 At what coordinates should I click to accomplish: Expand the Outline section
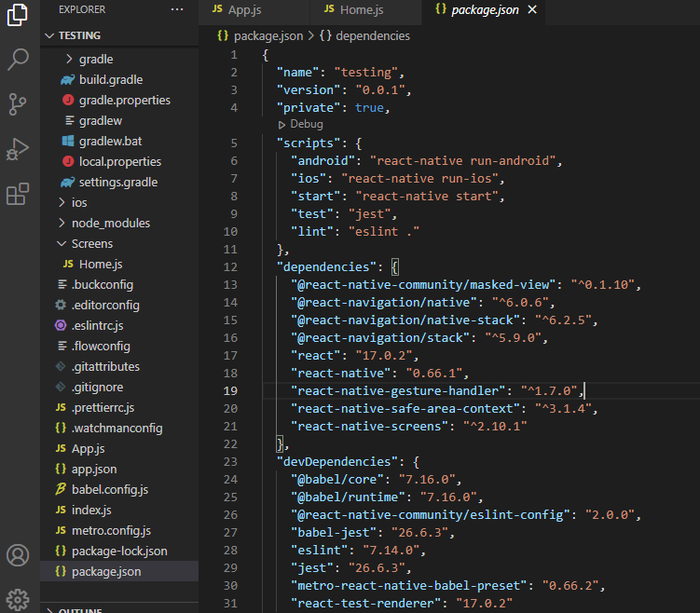(49, 610)
